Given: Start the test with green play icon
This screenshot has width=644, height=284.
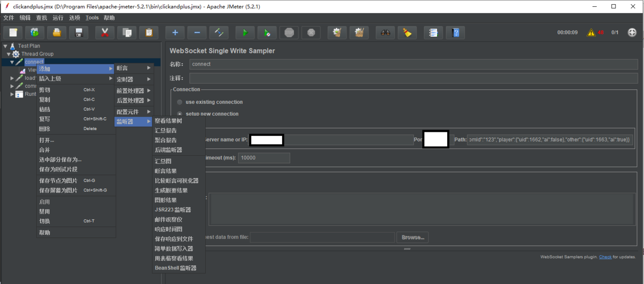Looking at the screenshot, I should [x=245, y=32].
